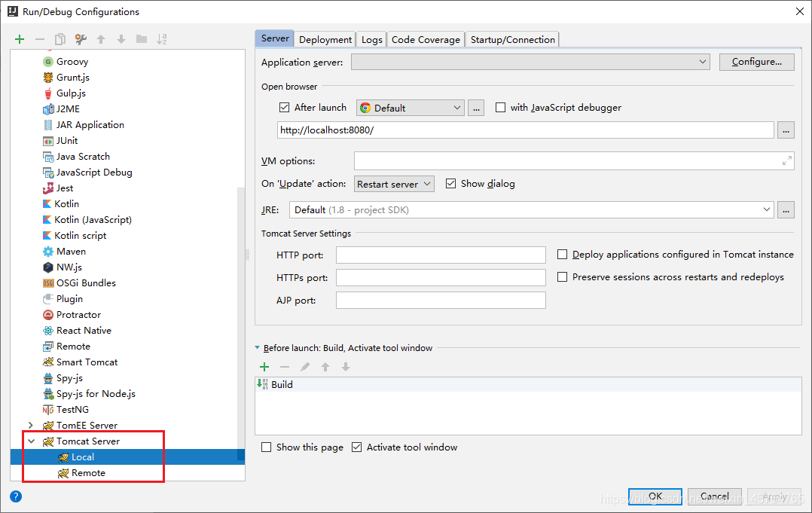This screenshot has width=812, height=513.
Task: Enable Preserve sessions across restarts checkbox
Action: tap(563, 277)
